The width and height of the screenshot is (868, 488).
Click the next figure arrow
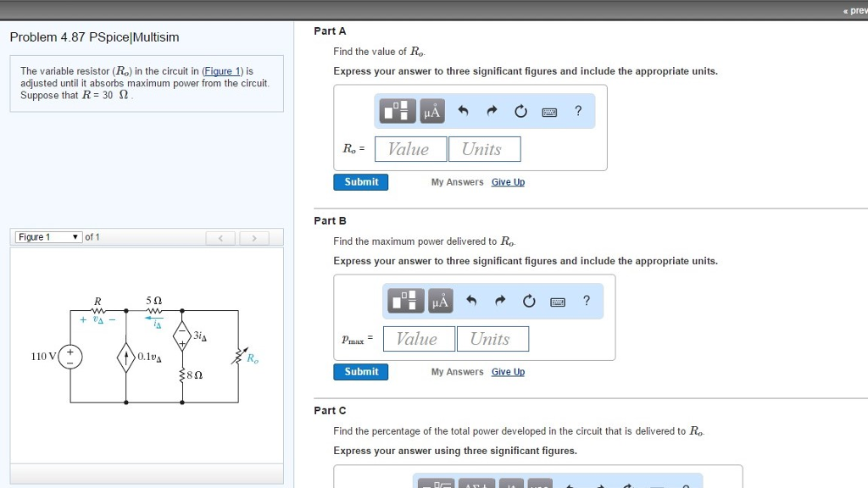(x=254, y=238)
